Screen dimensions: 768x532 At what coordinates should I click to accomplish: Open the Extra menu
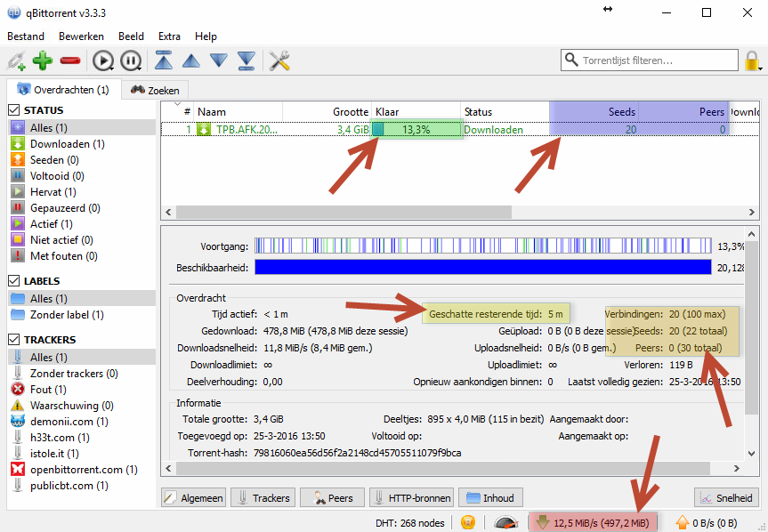(169, 36)
